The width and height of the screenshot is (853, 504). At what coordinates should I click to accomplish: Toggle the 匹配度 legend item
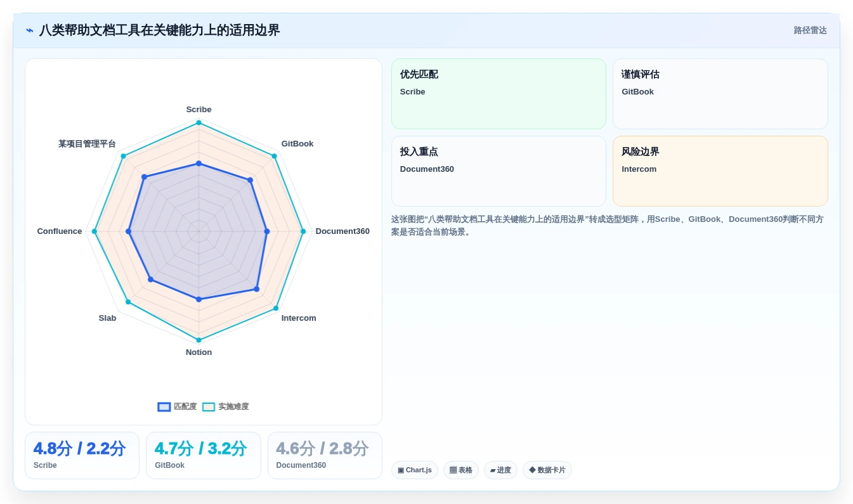[x=178, y=406]
